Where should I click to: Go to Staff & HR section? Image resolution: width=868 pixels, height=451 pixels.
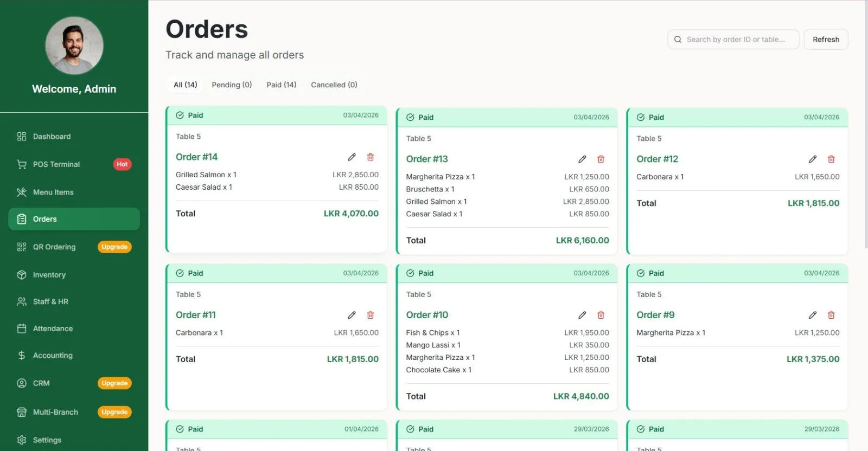point(74,302)
